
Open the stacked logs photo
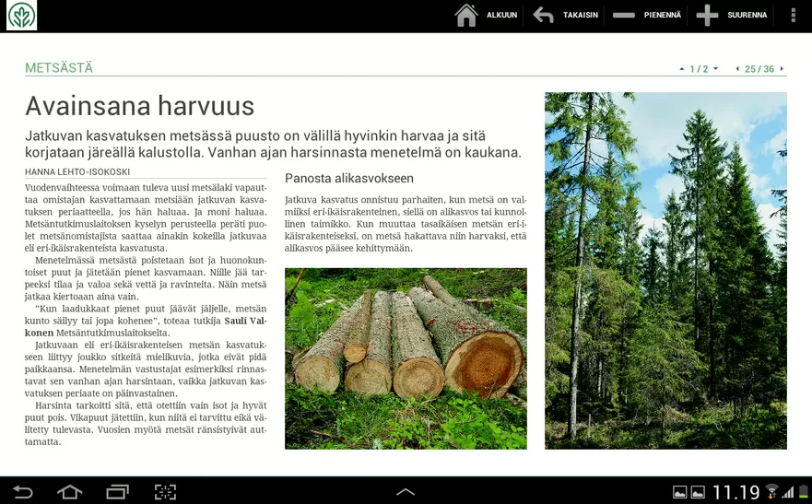tap(406, 358)
